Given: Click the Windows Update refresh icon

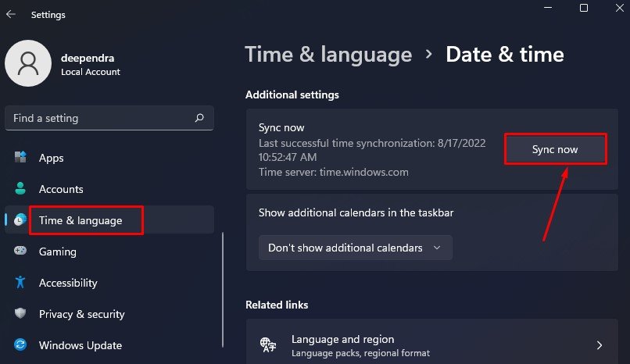Looking at the screenshot, I should [x=20, y=344].
